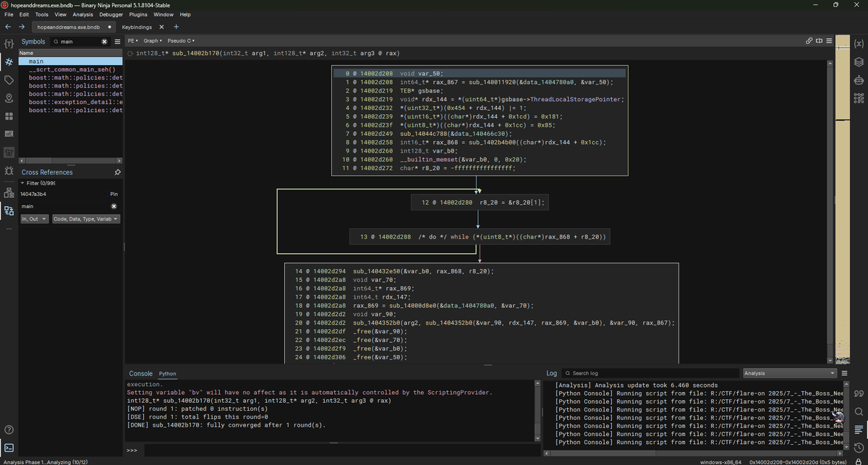
Task: Open the Graph view mode dropdown
Action: click(x=153, y=40)
